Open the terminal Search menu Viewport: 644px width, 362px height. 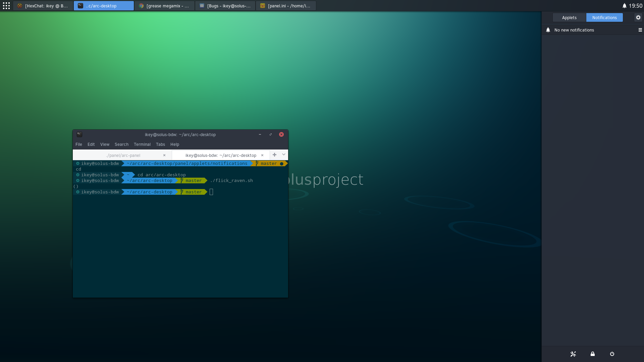click(122, 144)
